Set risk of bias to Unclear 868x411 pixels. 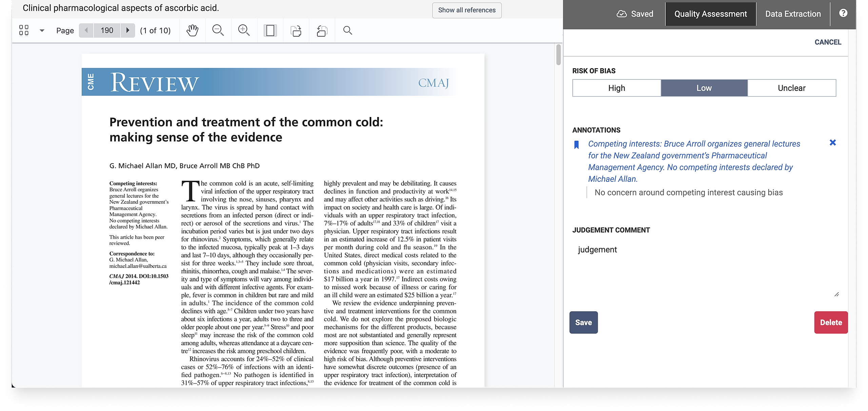coord(791,88)
